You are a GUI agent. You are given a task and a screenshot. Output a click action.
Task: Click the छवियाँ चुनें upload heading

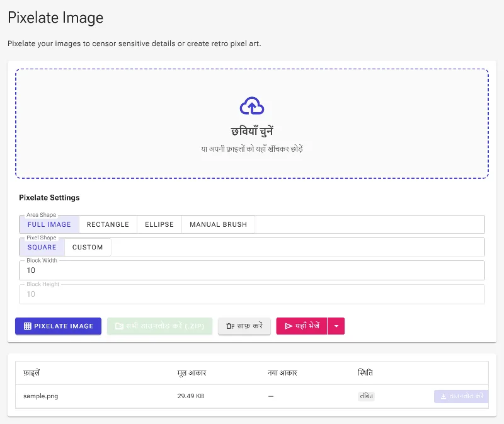252,131
